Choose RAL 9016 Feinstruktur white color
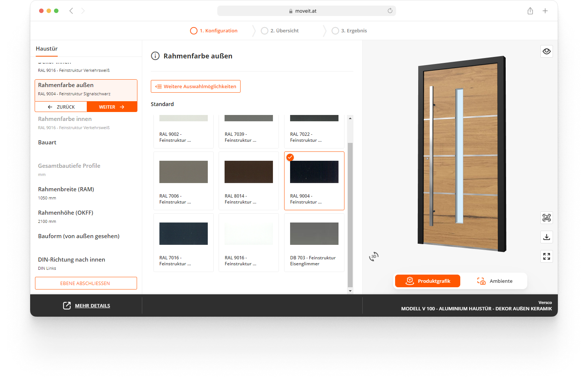Screen dimensions: 588x384 [x=249, y=243]
